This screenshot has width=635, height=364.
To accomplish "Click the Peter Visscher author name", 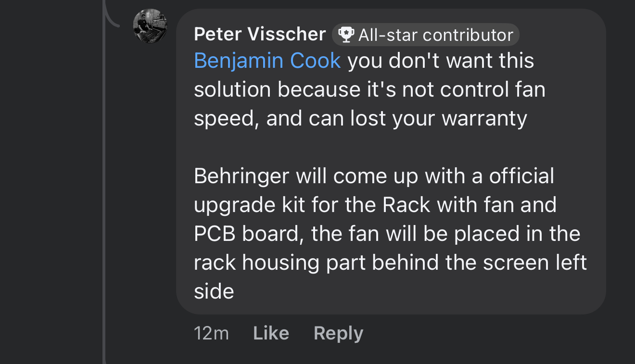I will pos(260,34).
